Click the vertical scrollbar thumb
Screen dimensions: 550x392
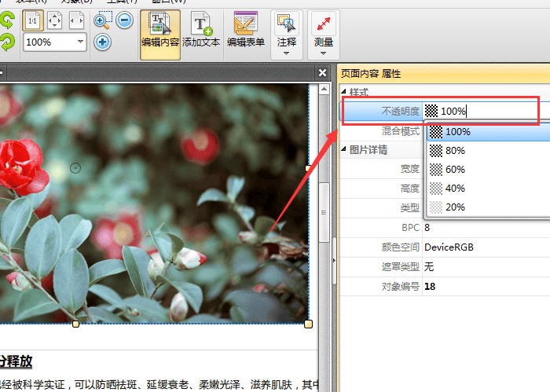tap(324, 212)
